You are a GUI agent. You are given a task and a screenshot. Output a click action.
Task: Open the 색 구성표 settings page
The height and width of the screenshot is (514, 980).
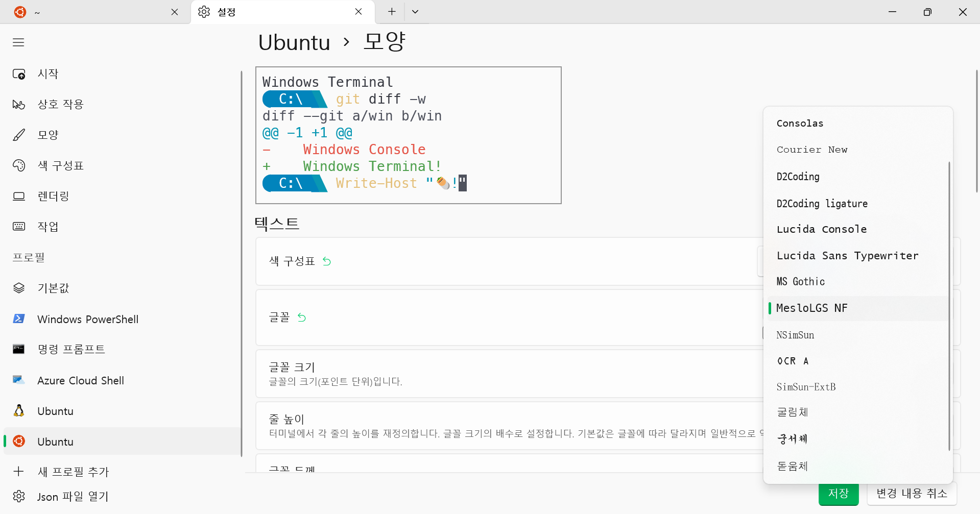[122, 165]
